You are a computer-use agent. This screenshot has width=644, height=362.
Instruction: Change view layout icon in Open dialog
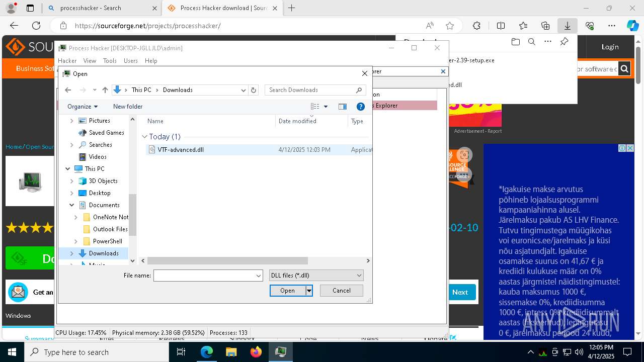(x=315, y=107)
